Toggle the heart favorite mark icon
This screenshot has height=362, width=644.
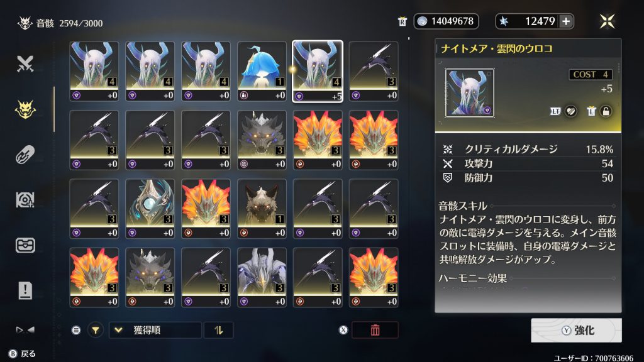coord(570,111)
